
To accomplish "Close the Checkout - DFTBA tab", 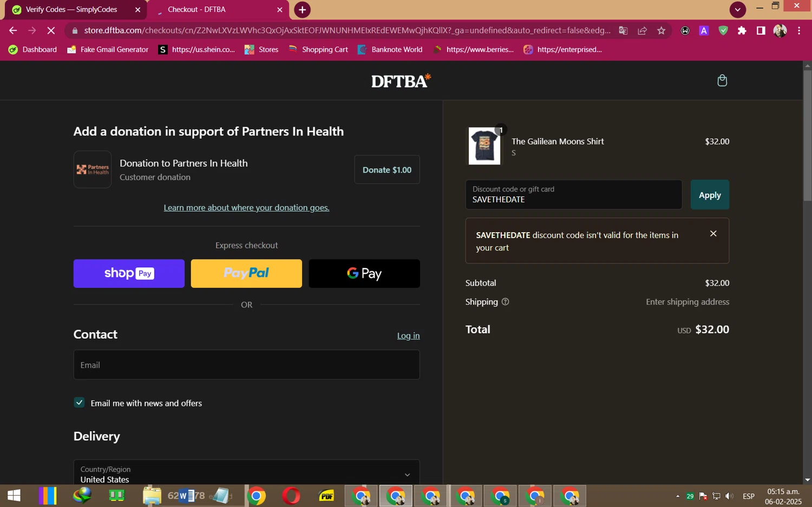I will [280, 10].
